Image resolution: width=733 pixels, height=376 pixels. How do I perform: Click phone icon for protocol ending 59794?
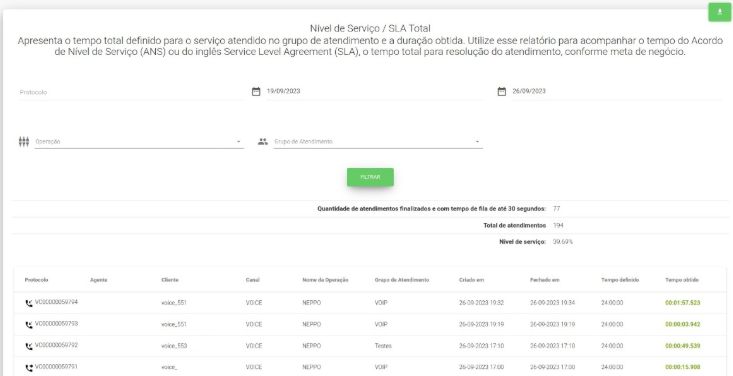(29, 303)
